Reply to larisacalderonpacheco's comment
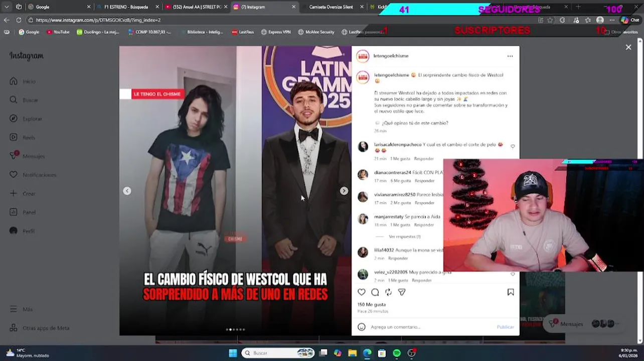The width and height of the screenshot is (644, 361). pos(424,159)
